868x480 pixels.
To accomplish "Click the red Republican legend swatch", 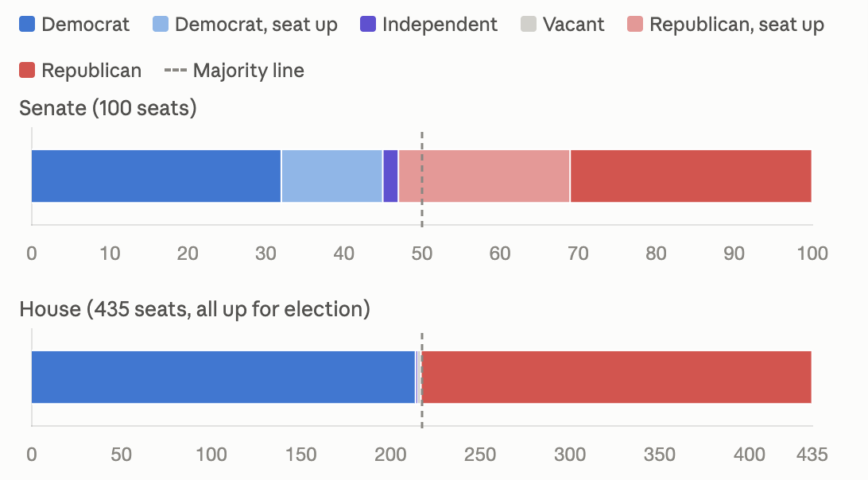I will pyautogui.click(x=27, y=70).
